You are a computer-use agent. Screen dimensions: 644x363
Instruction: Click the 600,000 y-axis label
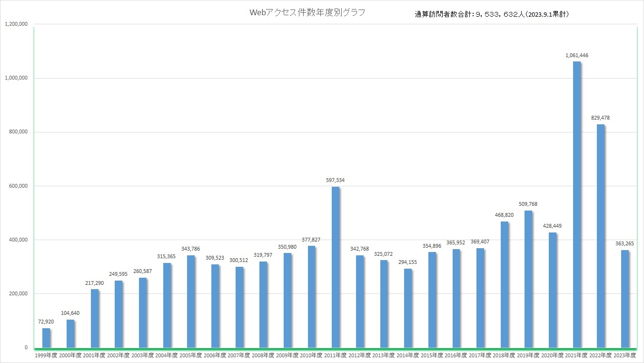click(18, 186)
